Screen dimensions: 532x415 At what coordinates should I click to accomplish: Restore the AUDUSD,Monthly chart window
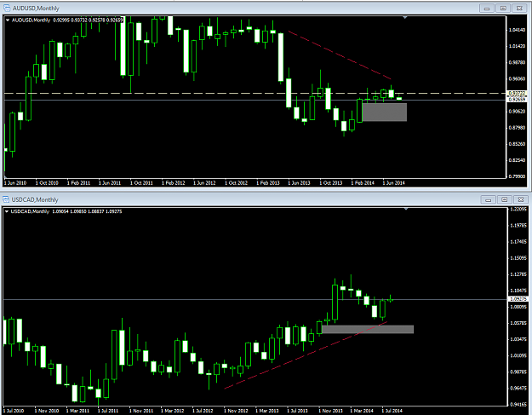[x=503, y=9]
